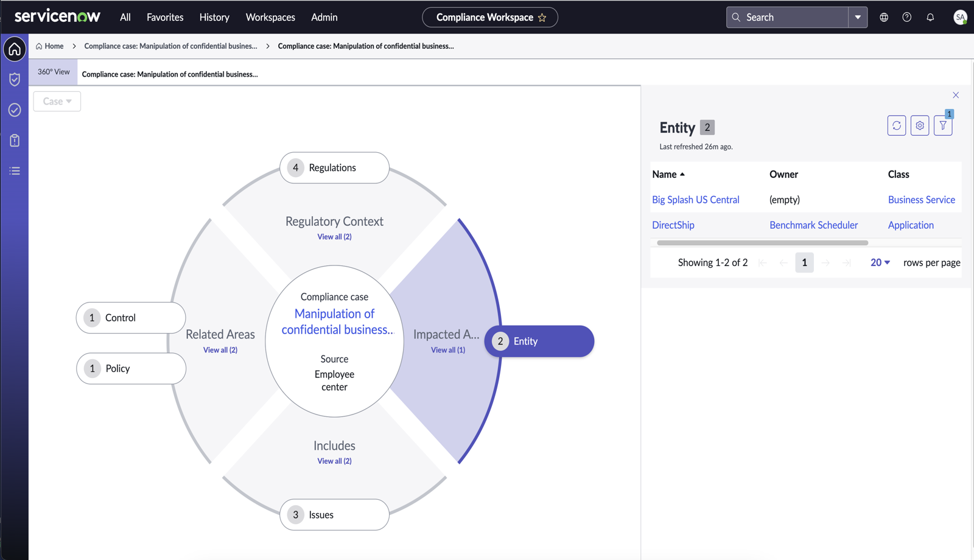Viewport: 974px width, 560px height.
Task: Open Entity list settings gear
Action: [x=920, y=125]
